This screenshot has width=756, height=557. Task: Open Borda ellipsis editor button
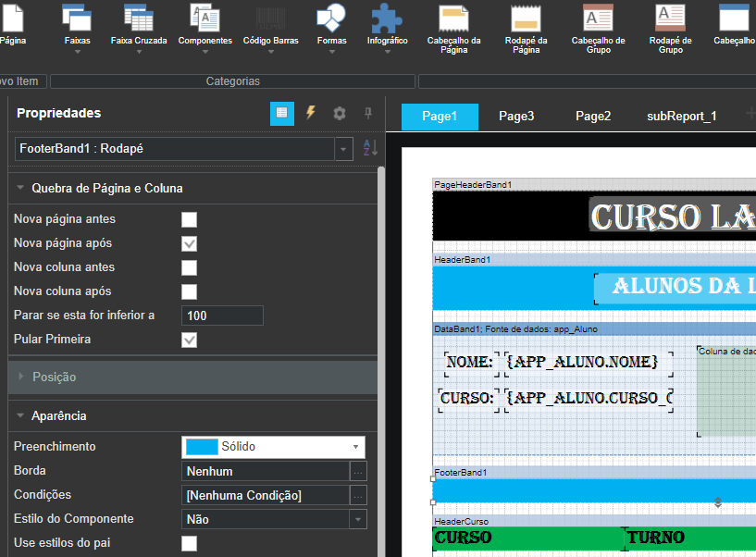coord(358,471)
